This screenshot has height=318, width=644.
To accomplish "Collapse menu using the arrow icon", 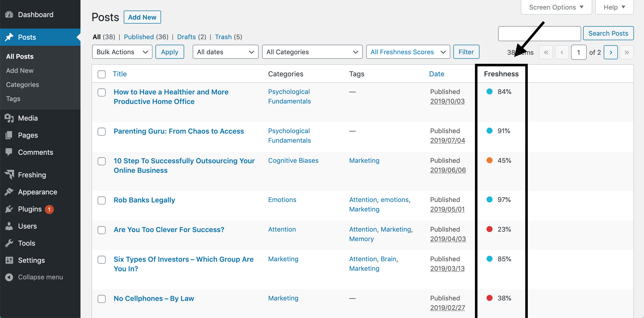I will click(9, 277).
